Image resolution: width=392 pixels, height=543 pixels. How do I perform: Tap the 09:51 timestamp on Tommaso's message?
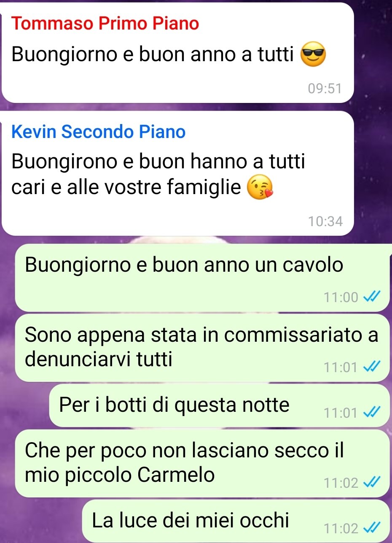coord(324,88)
